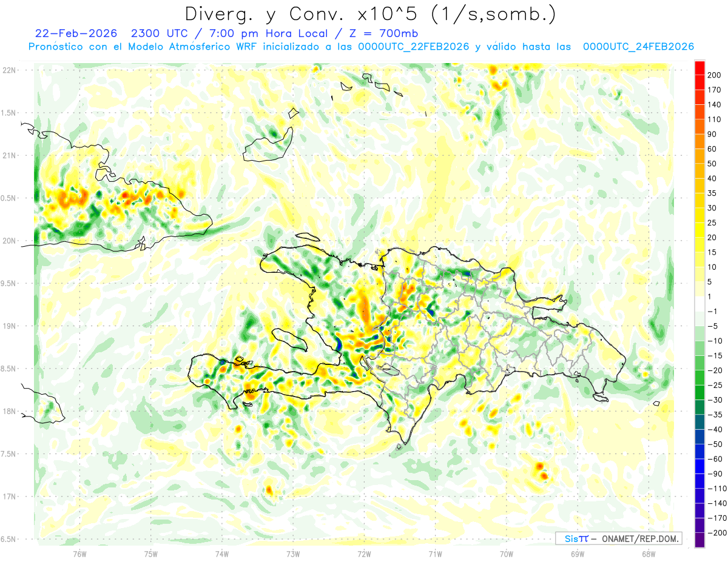Click the longitude label '69W'
The width and height of the screenshot is (728, 562).
pos(578,554)
